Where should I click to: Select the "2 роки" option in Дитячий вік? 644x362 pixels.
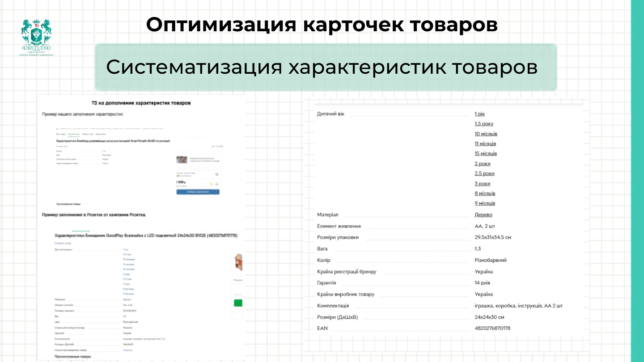(483, 164)
